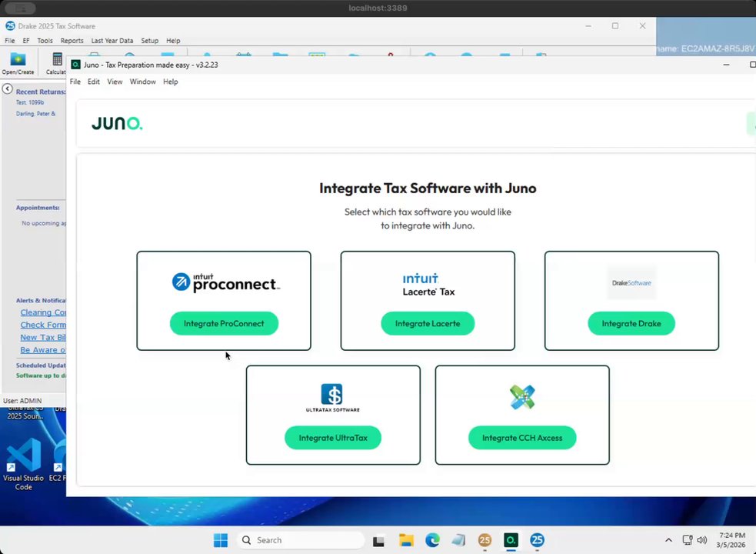Click the Integrate ProConnect button
This screenshot has width=756, height=554.
[x=224, y=323]
